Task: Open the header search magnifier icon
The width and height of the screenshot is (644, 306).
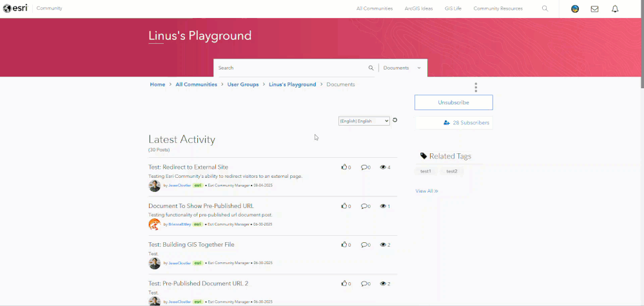Action: 545,8
